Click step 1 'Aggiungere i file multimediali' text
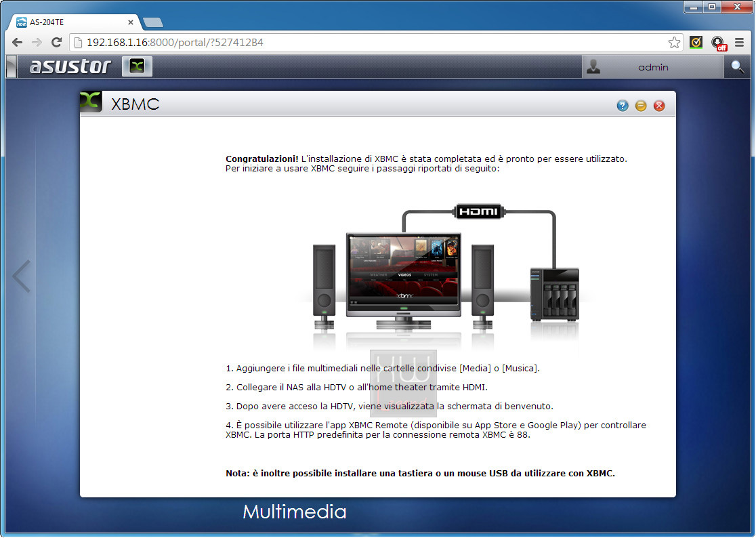 pos(383,369)
